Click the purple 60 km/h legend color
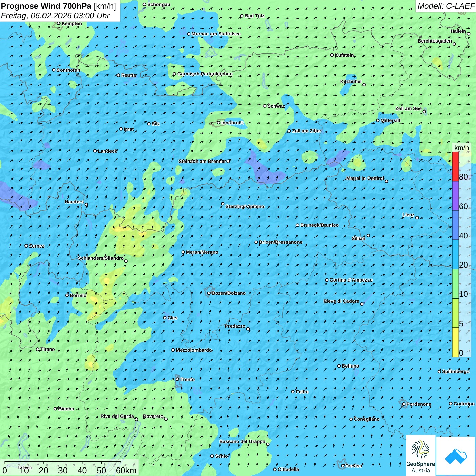 tap(455, 196)
